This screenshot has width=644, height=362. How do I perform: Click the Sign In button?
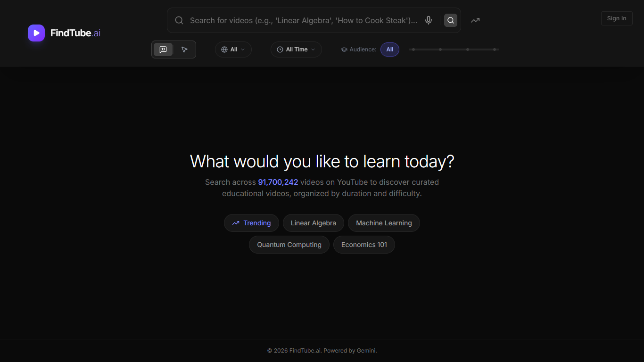coord(617,18)
